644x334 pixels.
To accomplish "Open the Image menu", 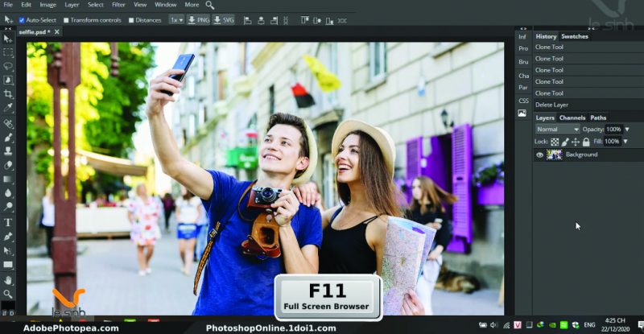I will pyautogui.click(x=47, y=5).
